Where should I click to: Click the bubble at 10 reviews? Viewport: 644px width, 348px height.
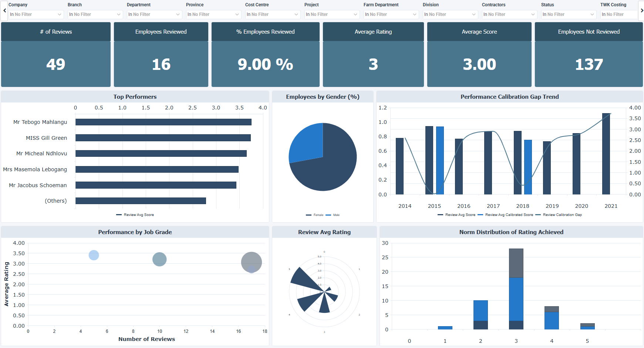[x=159, y=259]
